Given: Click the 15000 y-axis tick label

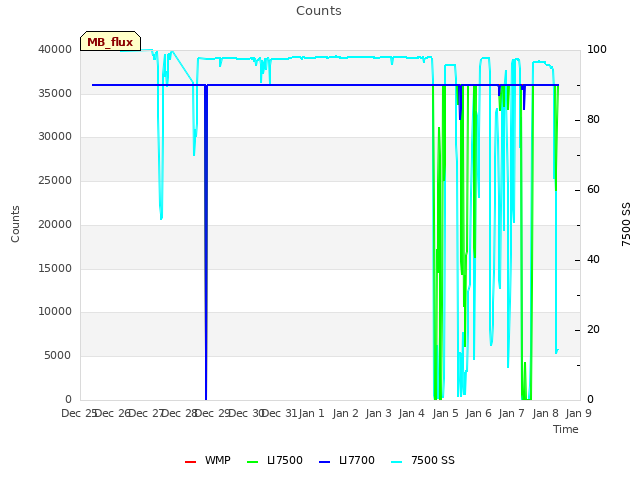Looking at the screenshot, I should pos(55,269).
